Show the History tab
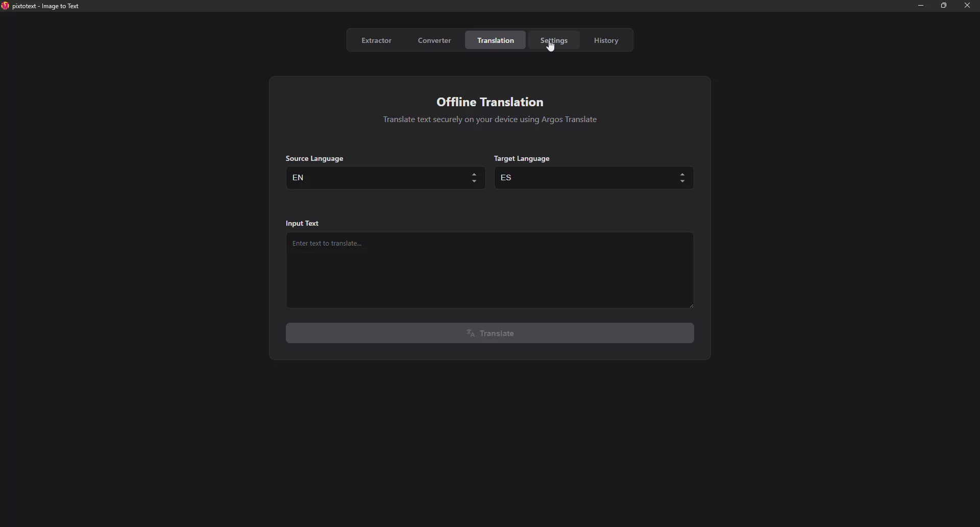 [x=607, y=40]
